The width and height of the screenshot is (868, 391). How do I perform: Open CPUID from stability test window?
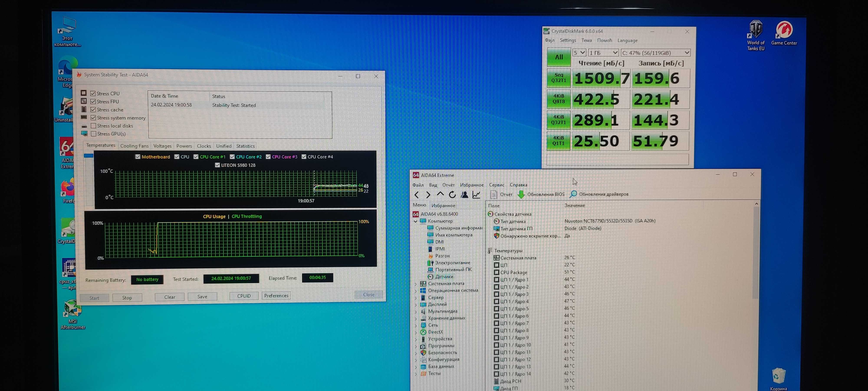click(244, 296)
